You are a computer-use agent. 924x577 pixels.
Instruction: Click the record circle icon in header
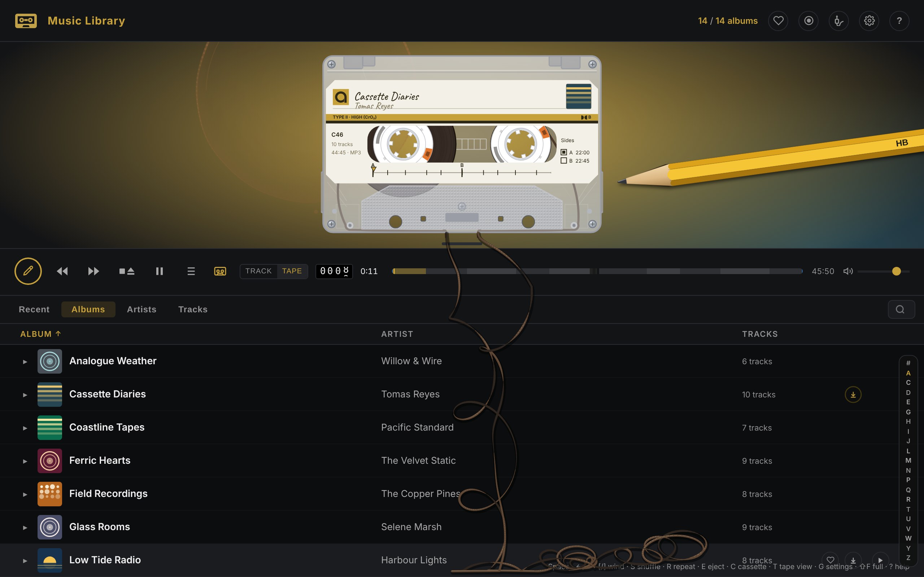(808, 21)
